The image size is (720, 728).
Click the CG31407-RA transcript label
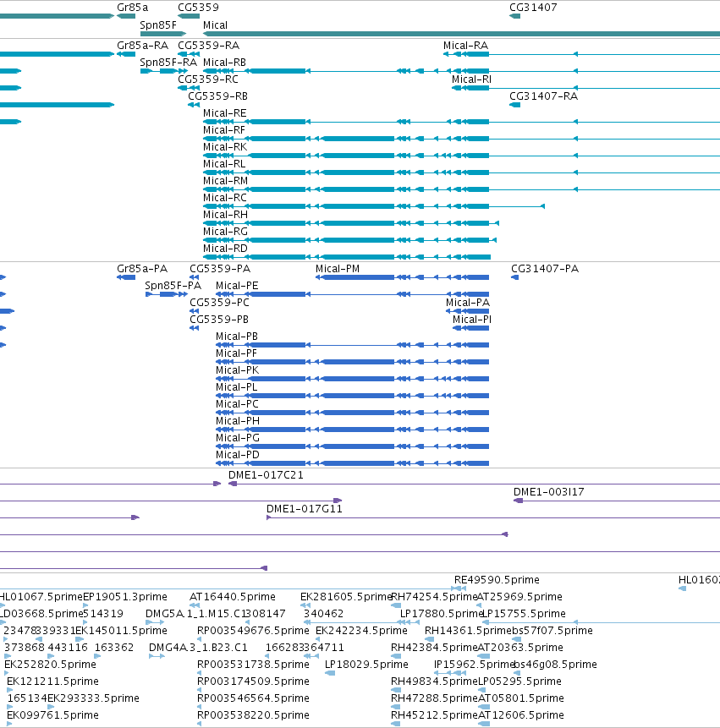[543, 96]
